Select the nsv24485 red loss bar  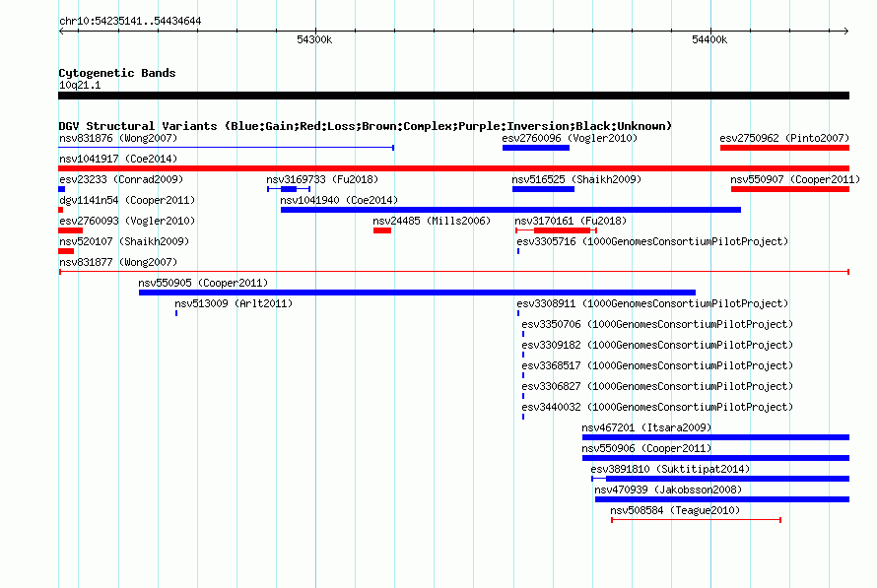pyautogui.click(x=382, y=230)
